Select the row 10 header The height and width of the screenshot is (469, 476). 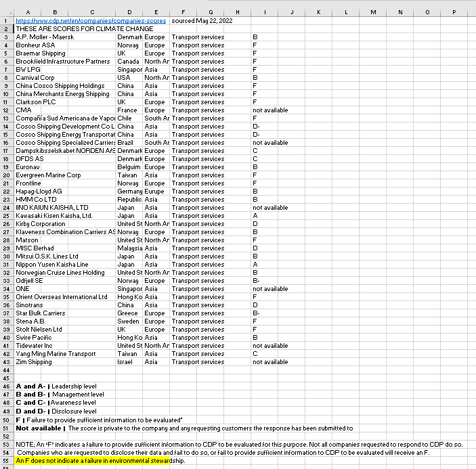tap(6, 94)
